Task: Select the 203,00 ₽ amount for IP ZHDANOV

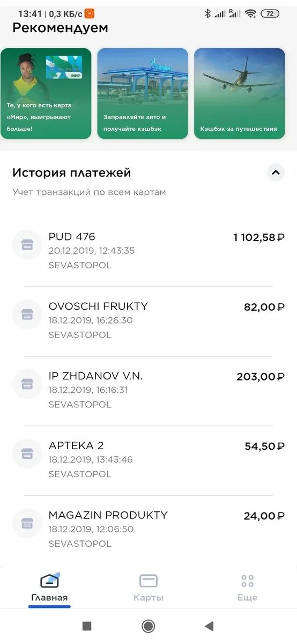Action: point(261,377)
